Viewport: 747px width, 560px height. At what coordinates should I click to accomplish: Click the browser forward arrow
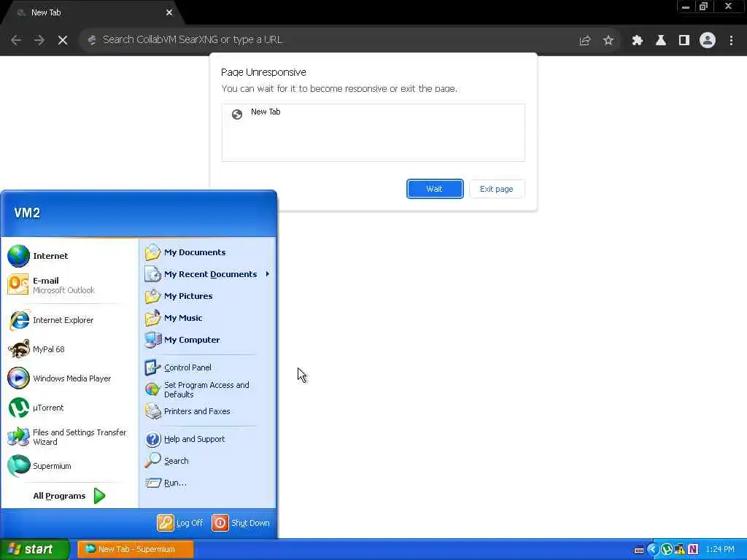39,41
